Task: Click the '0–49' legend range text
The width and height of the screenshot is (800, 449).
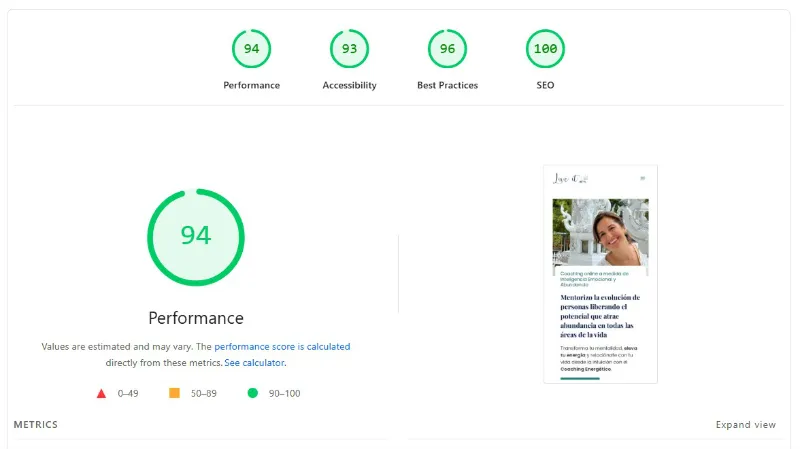Action: pos(128,393)
